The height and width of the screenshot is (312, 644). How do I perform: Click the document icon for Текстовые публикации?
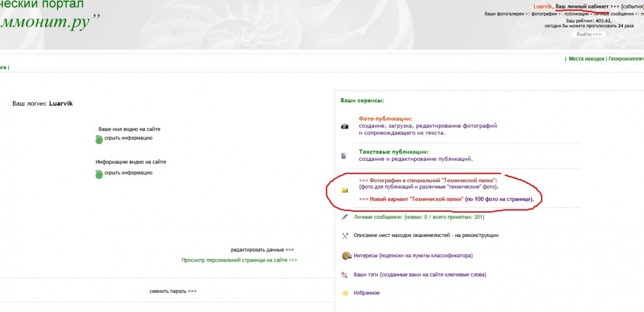pyautogui.click(x=344, y=156)
